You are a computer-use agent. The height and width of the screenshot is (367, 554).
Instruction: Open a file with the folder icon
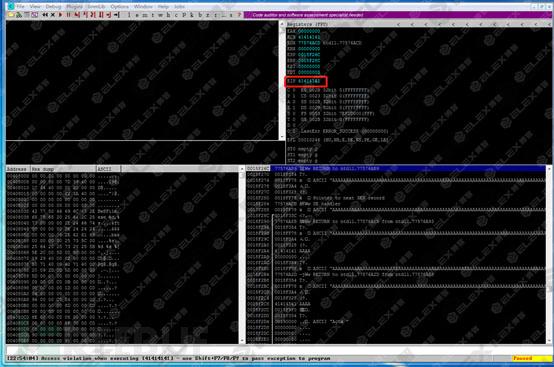click(11, 15)
